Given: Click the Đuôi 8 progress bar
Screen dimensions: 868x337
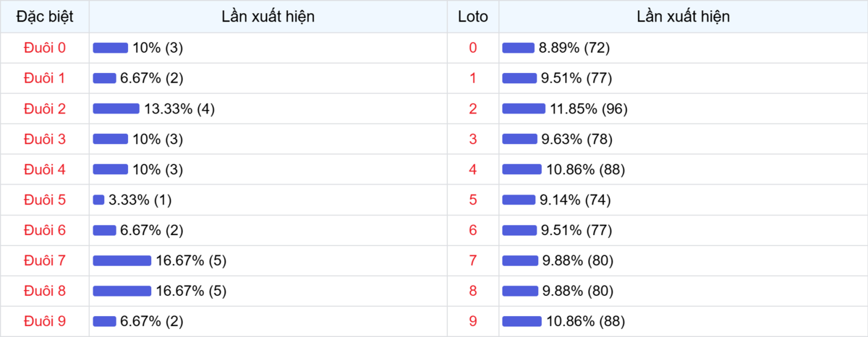Looking at the screenshot, I should pos(122,291).
